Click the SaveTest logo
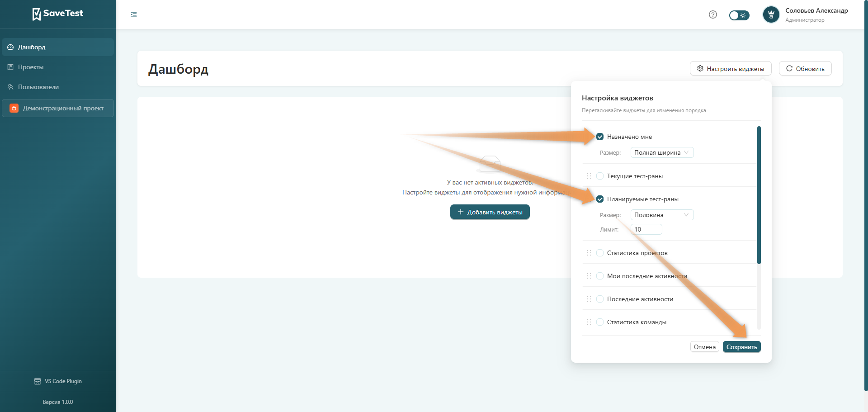868x412 pixels. click(x=57, y=14)
